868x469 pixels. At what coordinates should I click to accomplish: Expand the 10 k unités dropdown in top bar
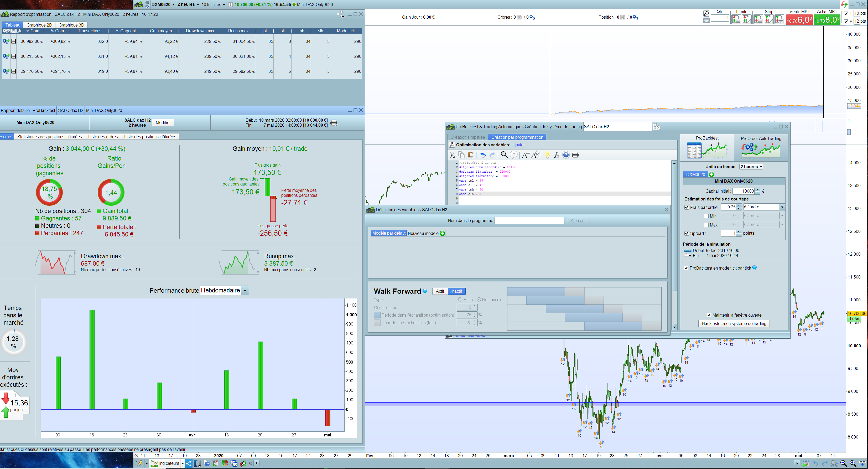[x=213, y=4]
